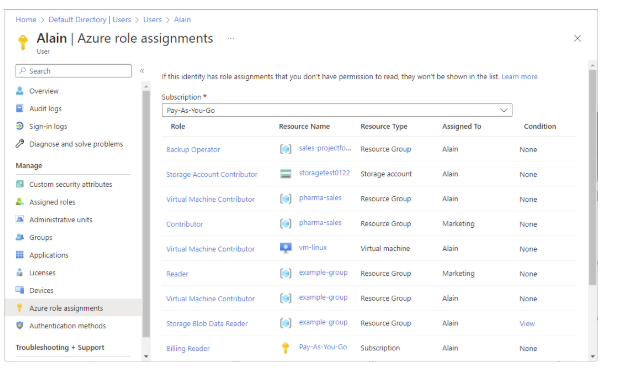Select Licenses in the sidebar menu
This screenshot has width=622, height=379.
pyautogui.click(x=42, y=273)
